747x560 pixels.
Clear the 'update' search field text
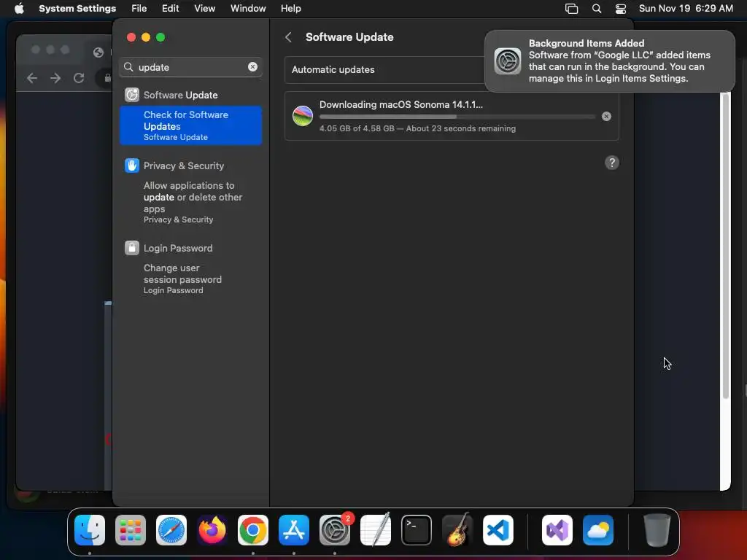click(x=252, y=67)
